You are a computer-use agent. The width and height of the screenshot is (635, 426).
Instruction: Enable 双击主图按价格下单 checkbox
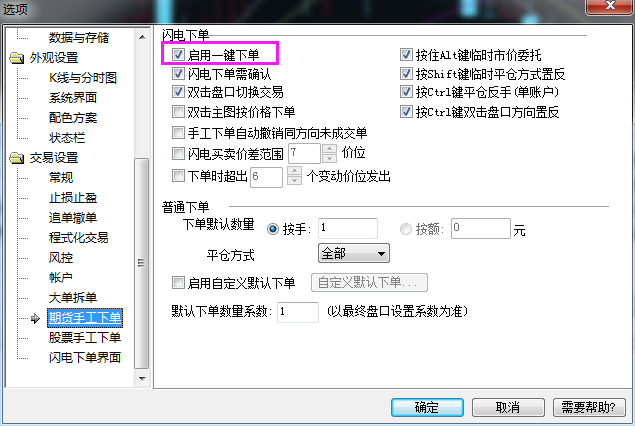178,111
